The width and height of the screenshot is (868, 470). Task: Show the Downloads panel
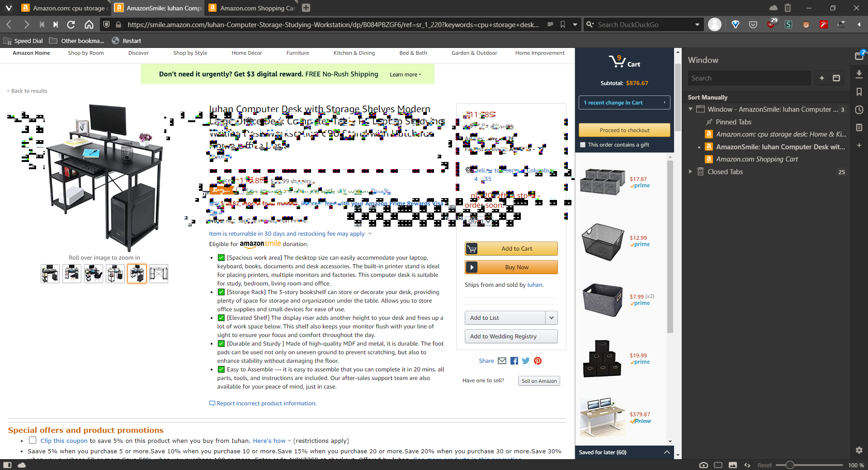[x=859, y=74]
